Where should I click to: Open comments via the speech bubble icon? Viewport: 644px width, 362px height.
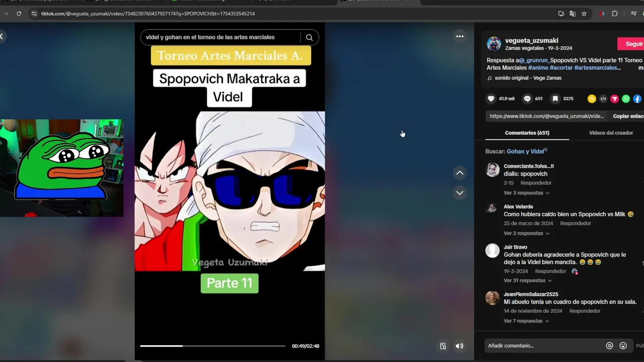pos(527,99)
